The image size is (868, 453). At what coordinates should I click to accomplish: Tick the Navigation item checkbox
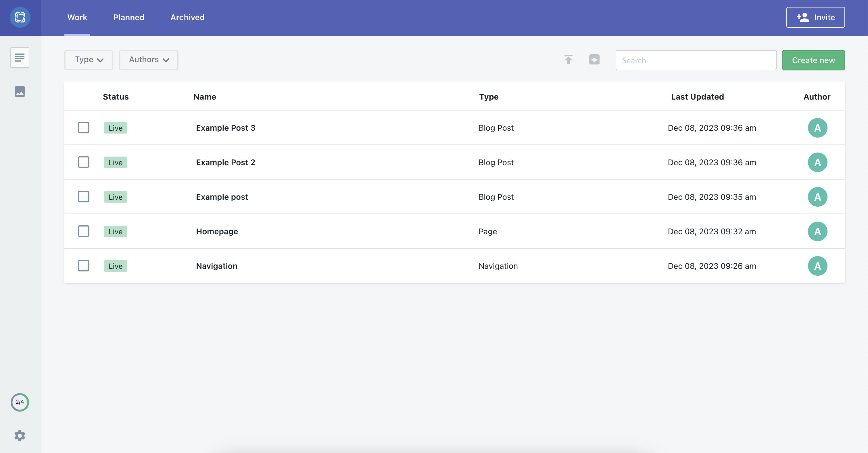point(83,265)
